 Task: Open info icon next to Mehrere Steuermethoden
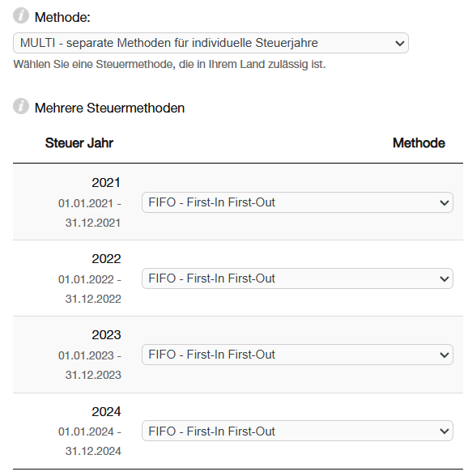coord(21,106)
